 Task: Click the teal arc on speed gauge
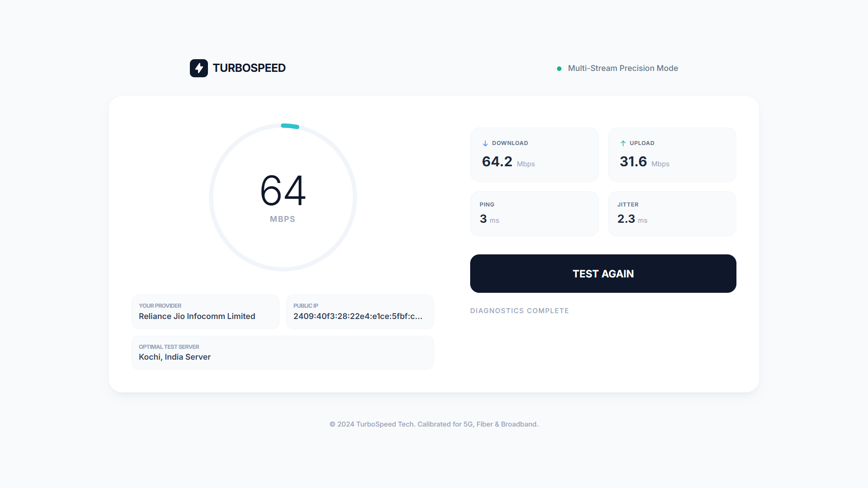[290, 126]
